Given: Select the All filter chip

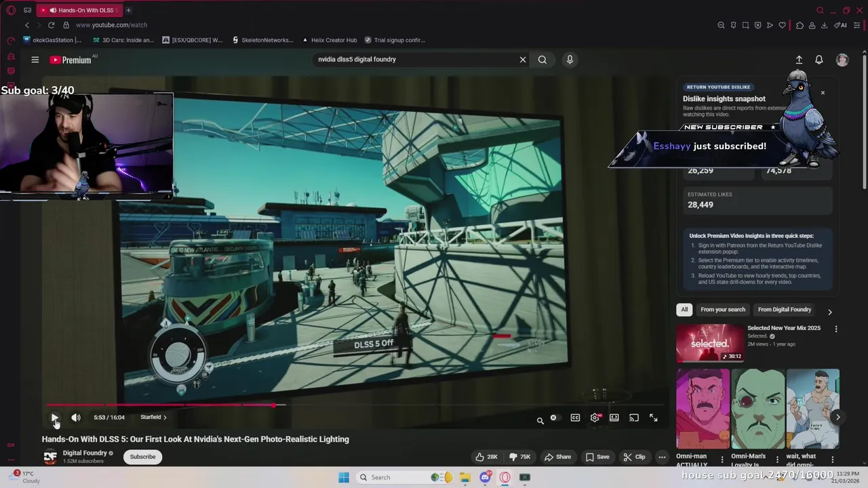Looking at the screenshot, I should click(x=684, y=310).
